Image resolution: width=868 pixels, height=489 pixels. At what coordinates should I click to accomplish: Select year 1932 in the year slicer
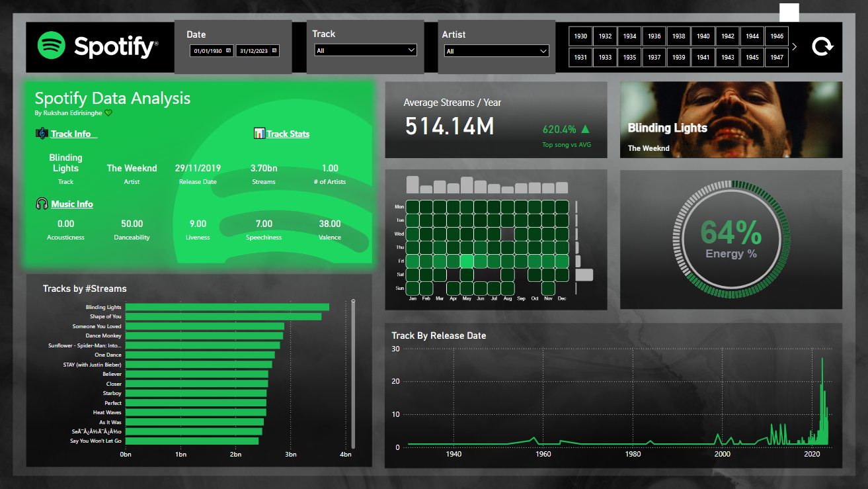tap(605, 36)
